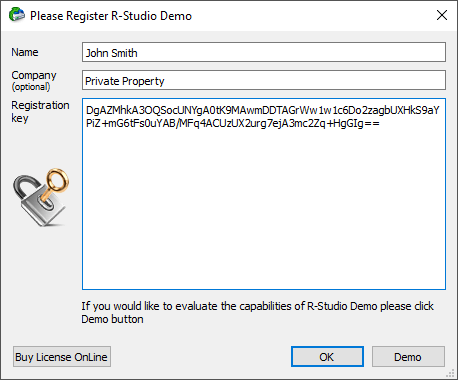Click the Registration key label
The width and height of the screenshot is (458, 380).
coord(40,112)
